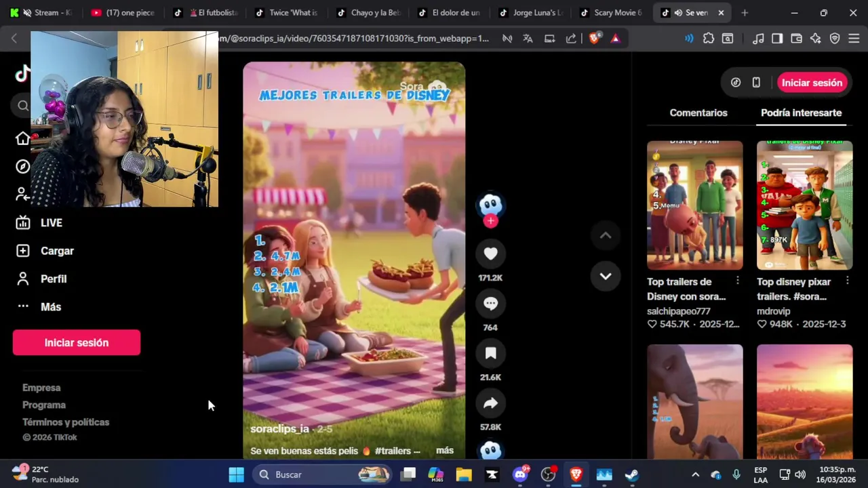Click the translate page icon in address bar
Viewport: 868px width, 488px height.
528,39
